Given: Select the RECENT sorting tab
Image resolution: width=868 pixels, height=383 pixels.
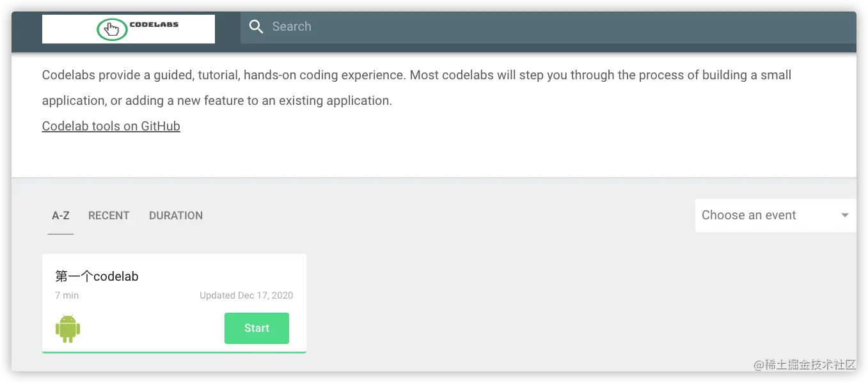Looking at the screenshot, I should tap(109, 215).
